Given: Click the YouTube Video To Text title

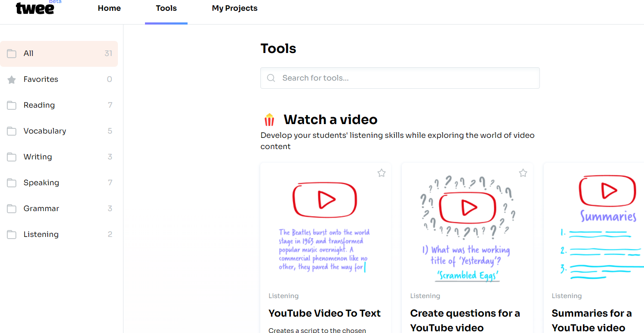Looking at the screenshot, I should tap(324, 313).
